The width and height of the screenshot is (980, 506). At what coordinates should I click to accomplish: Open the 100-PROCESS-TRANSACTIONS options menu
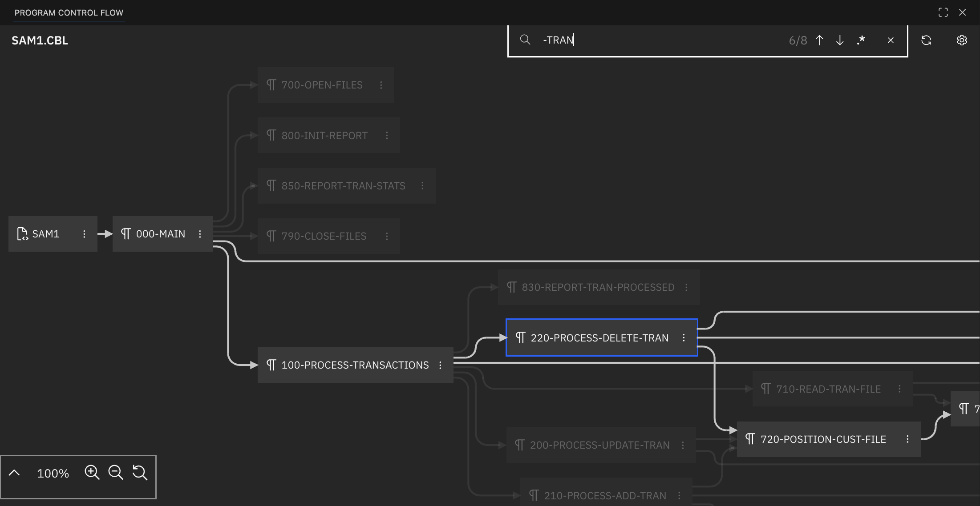[x=440, y=365]
